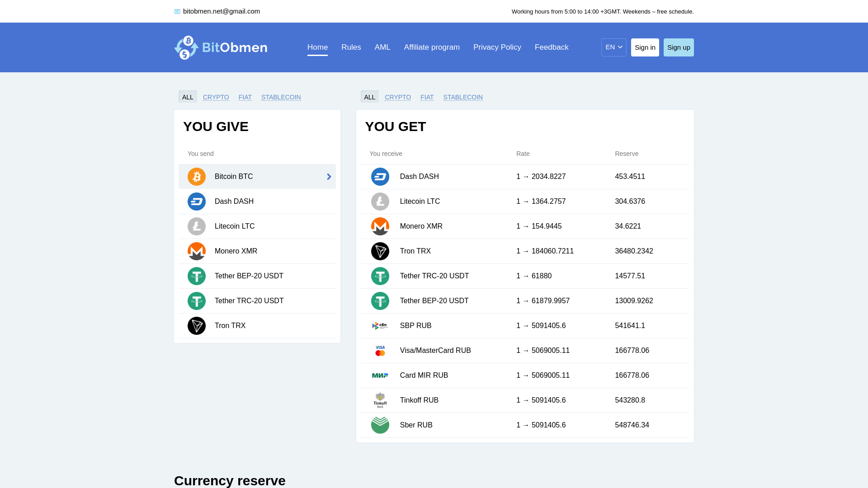Open the EN language dropdown

(614, 47)
